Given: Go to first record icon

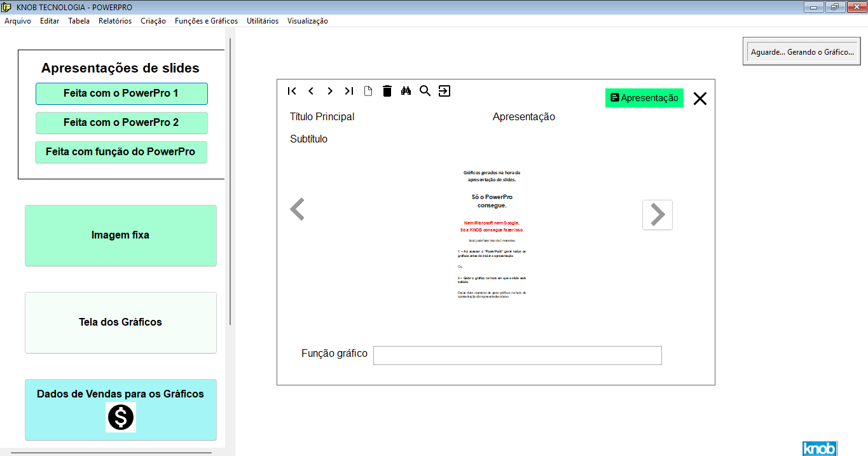Looking at the screenshot, I should (x=292, y=91).
